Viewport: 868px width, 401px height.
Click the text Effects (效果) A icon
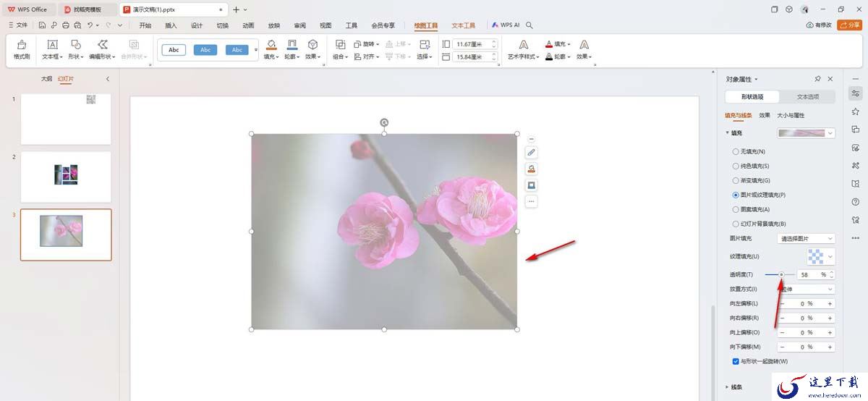[584, 45]
